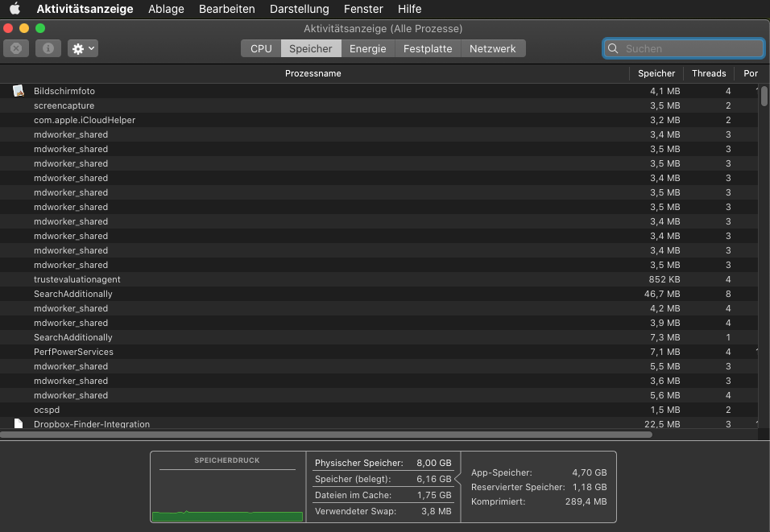
Task: Click the stop process button in toolbar
Action: click(15, 48)
